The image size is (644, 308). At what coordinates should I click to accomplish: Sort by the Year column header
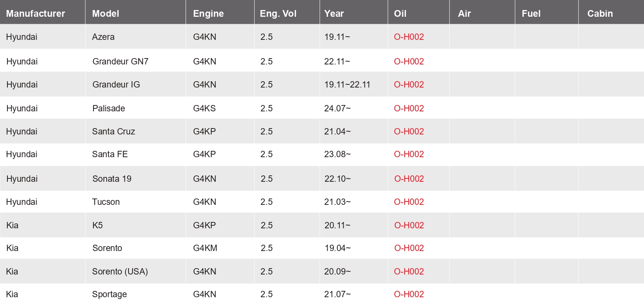[x=334, y=13]
